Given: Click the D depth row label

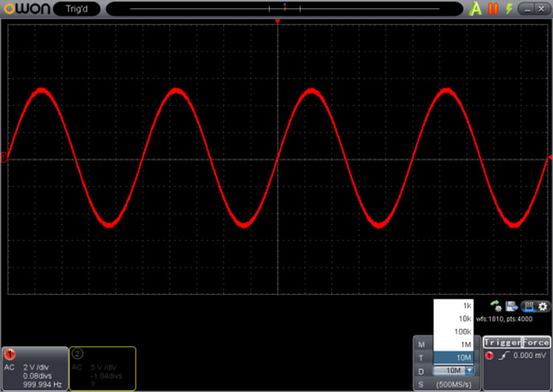Looking at the screenshot, I should [x=421, y=371].
